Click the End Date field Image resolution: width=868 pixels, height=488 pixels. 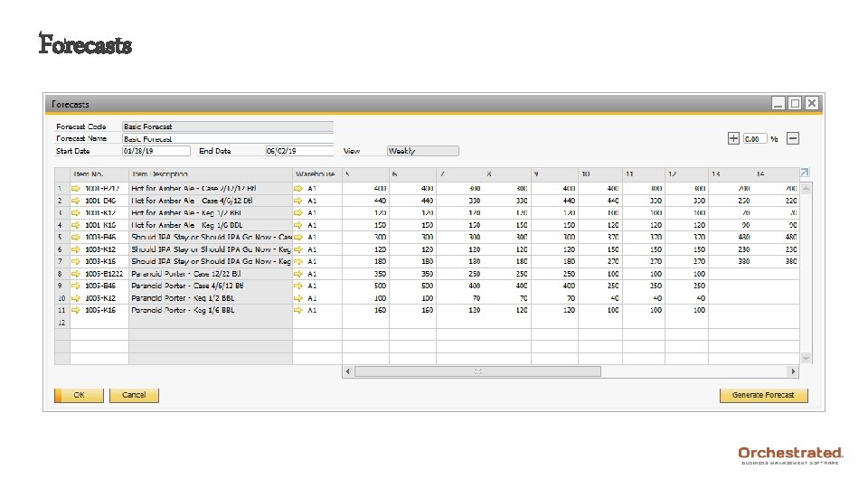(x=299, y=151)
